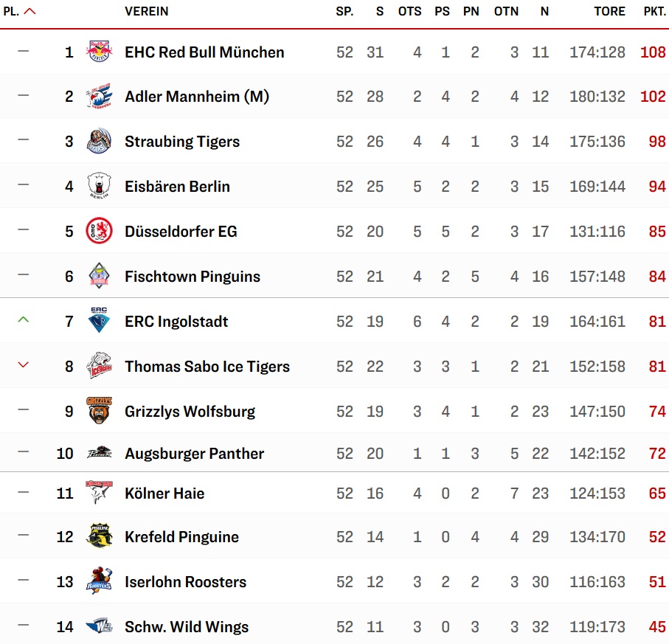Select the Eisbären Berlin polar bear logo

(99, 186)
